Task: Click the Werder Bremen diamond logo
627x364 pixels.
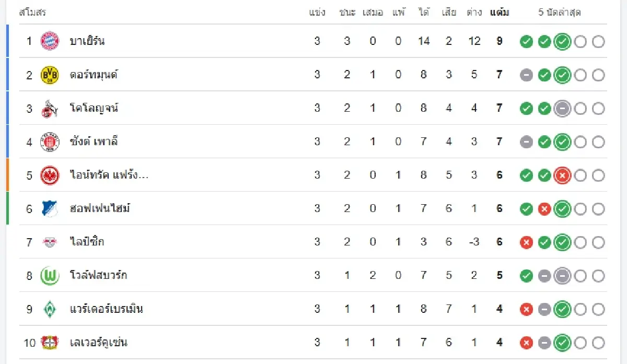Action: pos(50,309)
